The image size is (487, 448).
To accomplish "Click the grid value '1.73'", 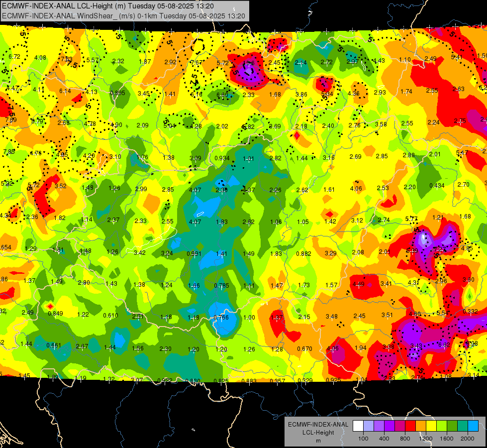I will click(x=304, y=285).
